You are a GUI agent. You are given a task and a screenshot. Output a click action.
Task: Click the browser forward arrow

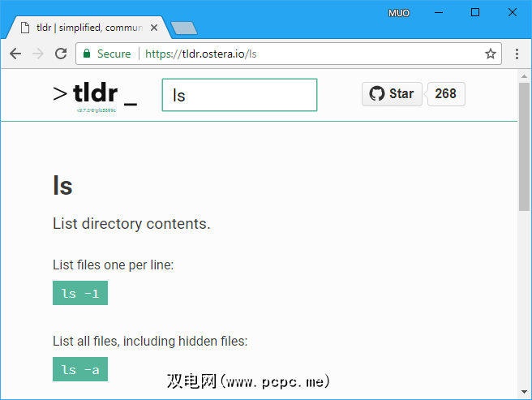pyautogui.click(x=38, y=54)
